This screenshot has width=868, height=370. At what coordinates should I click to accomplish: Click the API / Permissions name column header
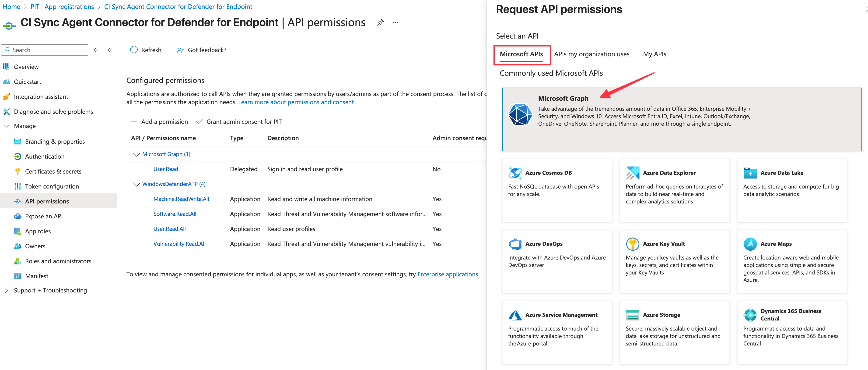point(163,138)
